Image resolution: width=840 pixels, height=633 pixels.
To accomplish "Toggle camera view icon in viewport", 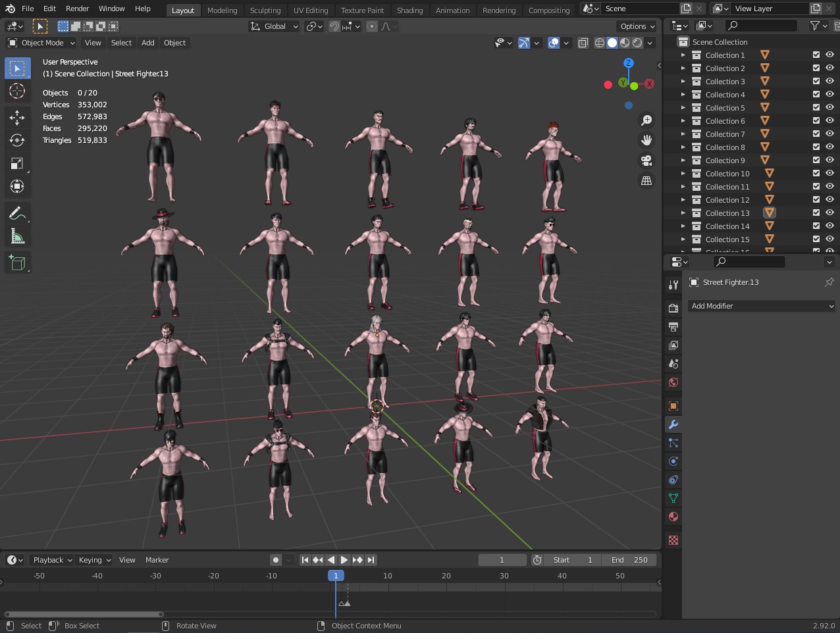I will pos(646,161).
